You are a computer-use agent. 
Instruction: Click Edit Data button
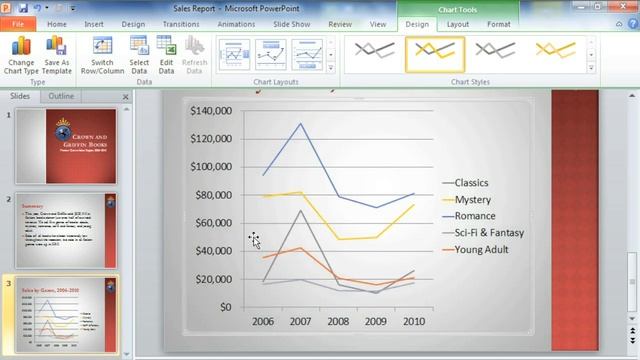click(x=166, y=55)
